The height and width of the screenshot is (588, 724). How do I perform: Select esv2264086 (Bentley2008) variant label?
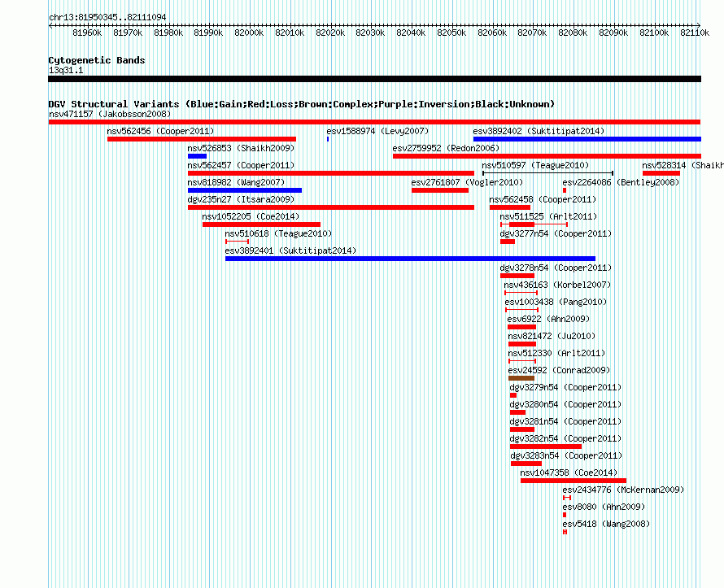coord(621,182)
